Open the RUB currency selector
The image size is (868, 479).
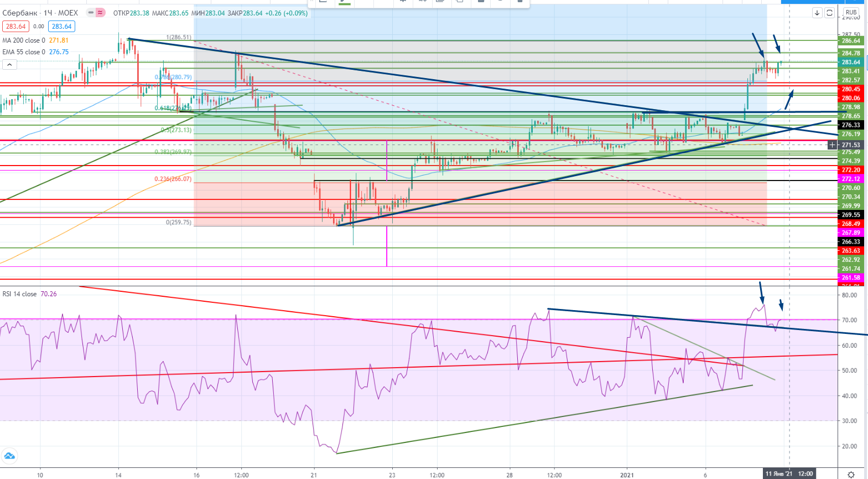851,12
